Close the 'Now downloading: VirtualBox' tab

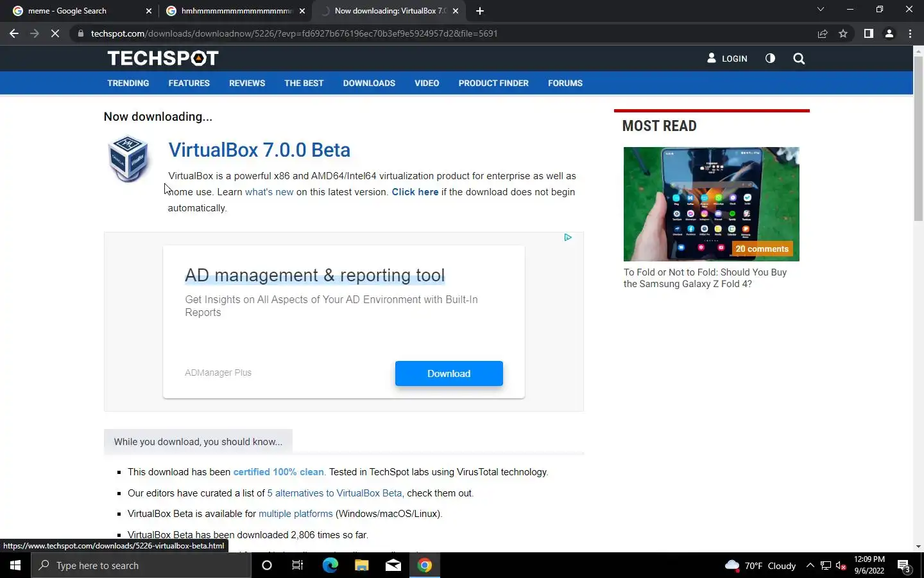pyautogui.click(x=456, y=11)
